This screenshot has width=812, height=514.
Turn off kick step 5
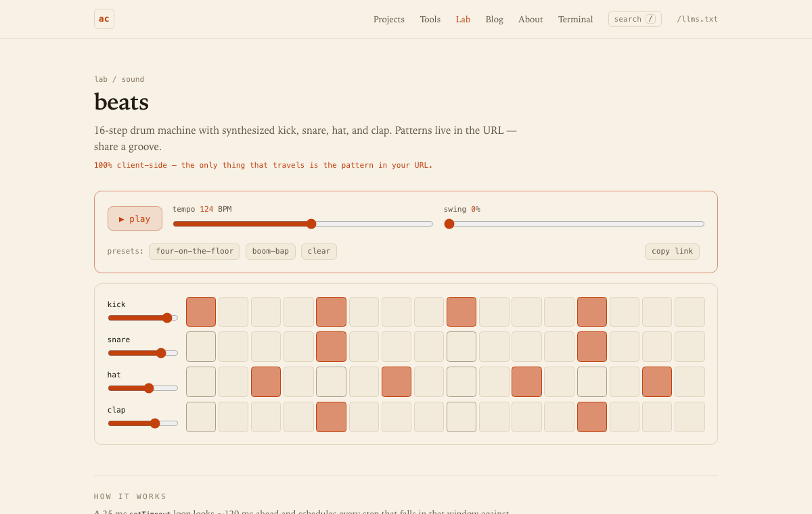coord(331,312)
